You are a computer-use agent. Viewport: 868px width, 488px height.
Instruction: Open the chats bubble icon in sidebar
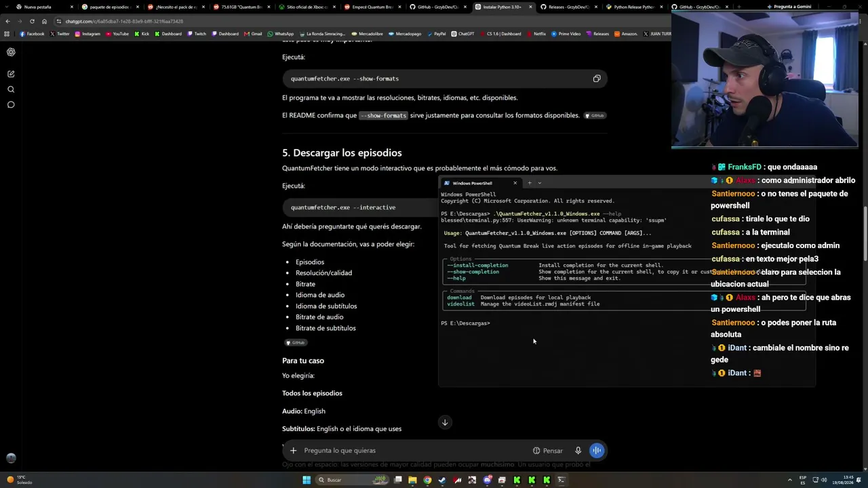pos(11,105)
